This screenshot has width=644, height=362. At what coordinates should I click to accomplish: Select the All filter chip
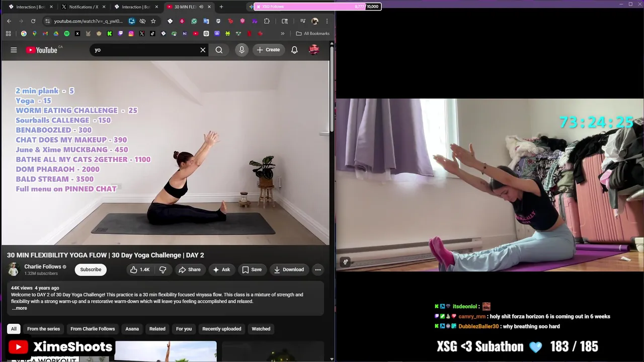tap(14, 329)
